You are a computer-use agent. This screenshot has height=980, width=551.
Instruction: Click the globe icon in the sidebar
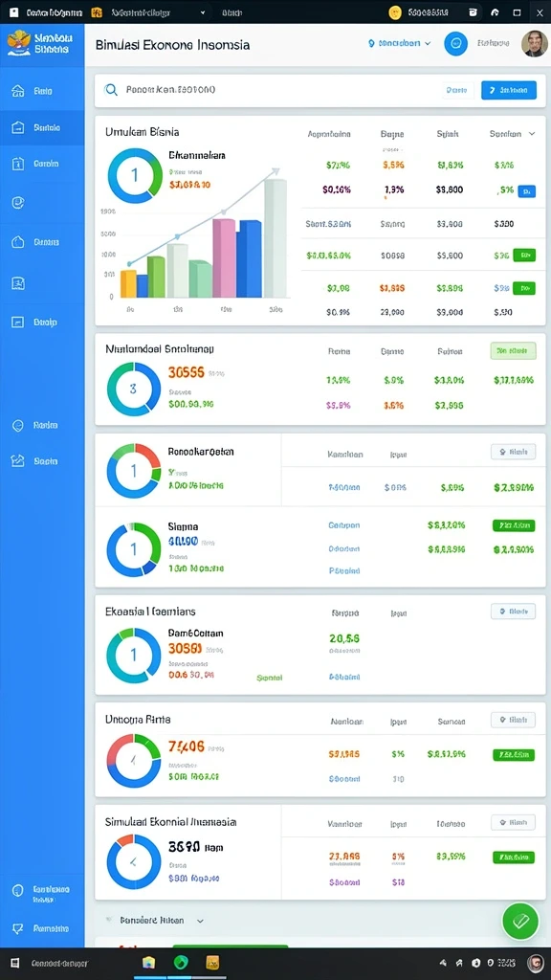(x=18, y=425)
